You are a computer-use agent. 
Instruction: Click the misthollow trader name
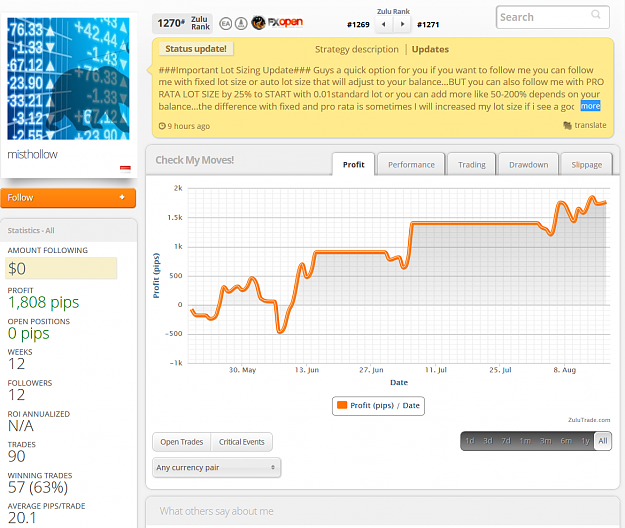(x=33, y=154)
